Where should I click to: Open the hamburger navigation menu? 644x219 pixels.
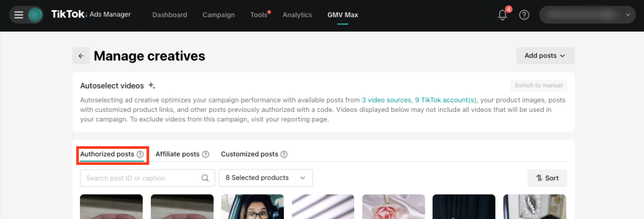19,15
